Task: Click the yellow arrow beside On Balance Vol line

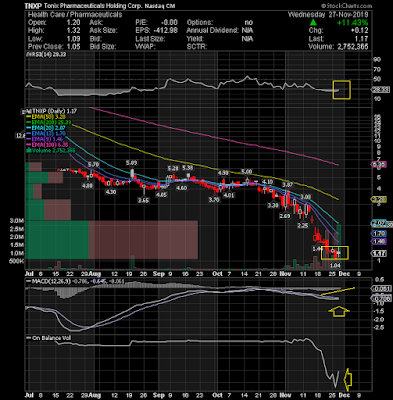Action: [x=348, y=379]
